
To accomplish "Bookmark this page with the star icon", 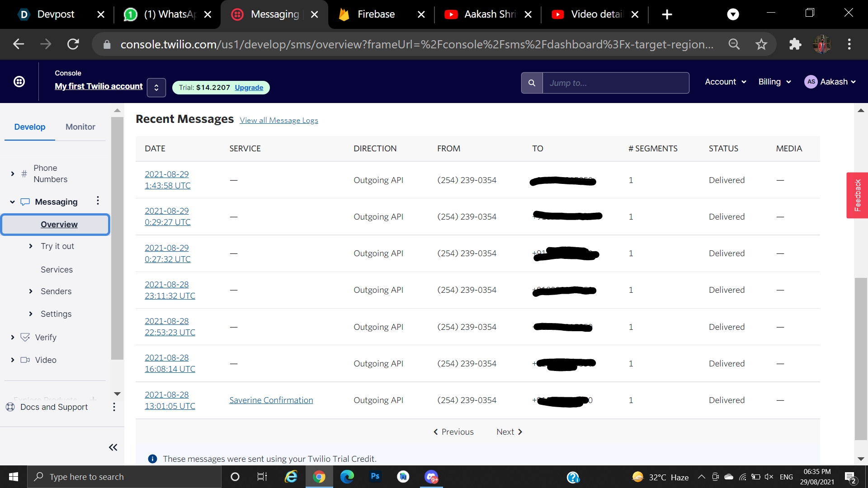I will (761, 44).
